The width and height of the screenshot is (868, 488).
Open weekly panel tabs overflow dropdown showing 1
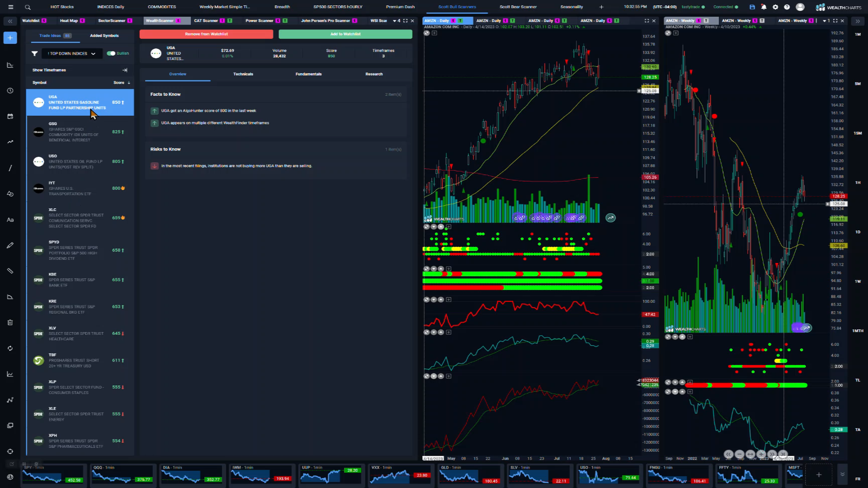(826, 21)
